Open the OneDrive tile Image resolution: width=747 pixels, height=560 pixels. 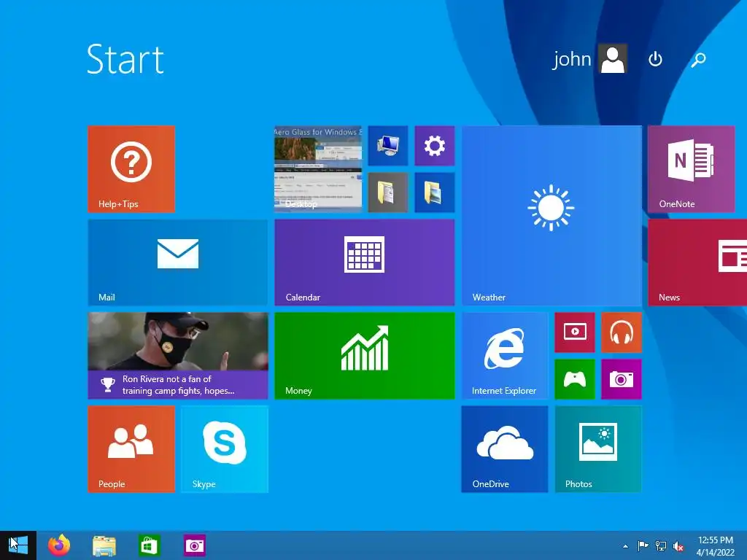pyautogui.click(x=505, y=449)
